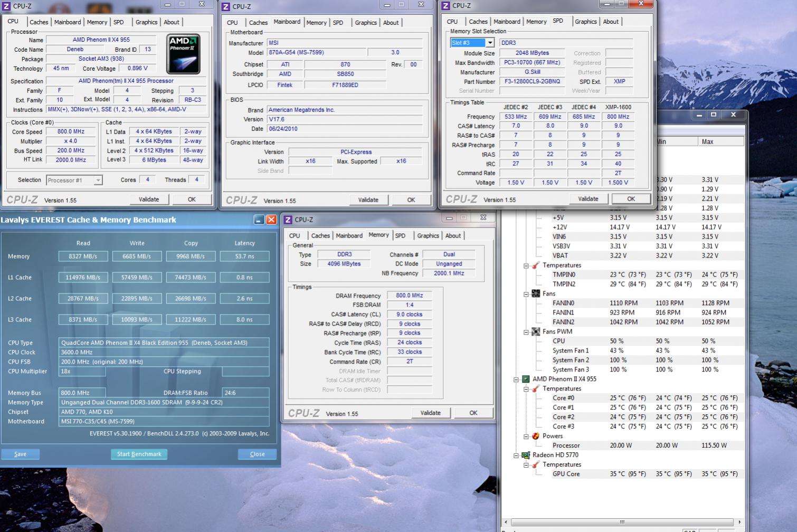
Task: Open the Processor #1 selection dropdown
Action: [x=98, y=180]
